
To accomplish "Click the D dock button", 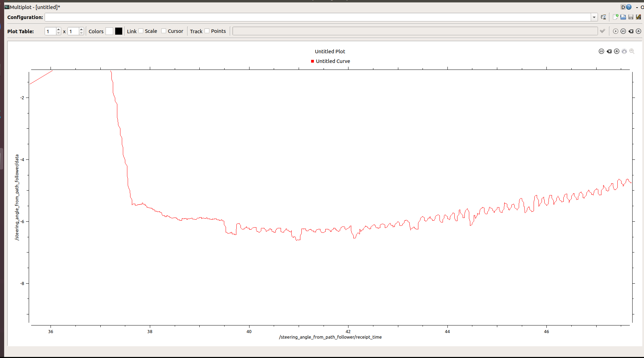I will (623, 7).
